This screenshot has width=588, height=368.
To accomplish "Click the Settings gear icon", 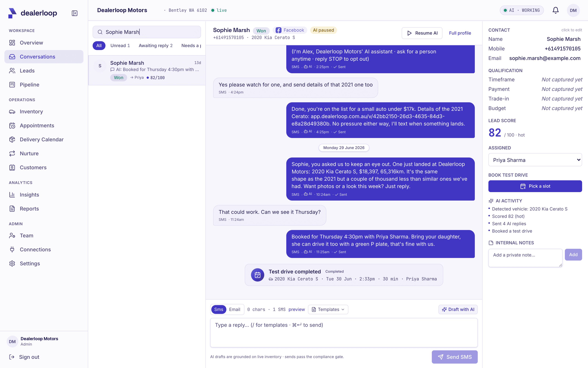I will tap(12, 264).
